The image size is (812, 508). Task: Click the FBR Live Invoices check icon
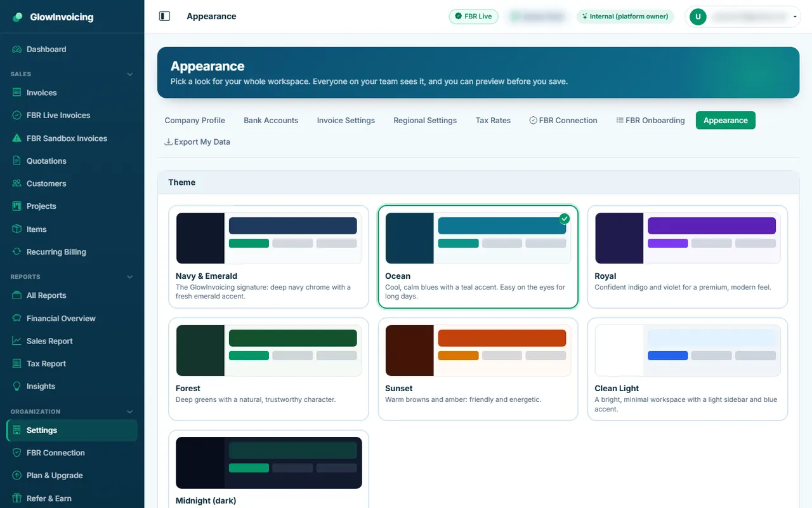[17, 116]
